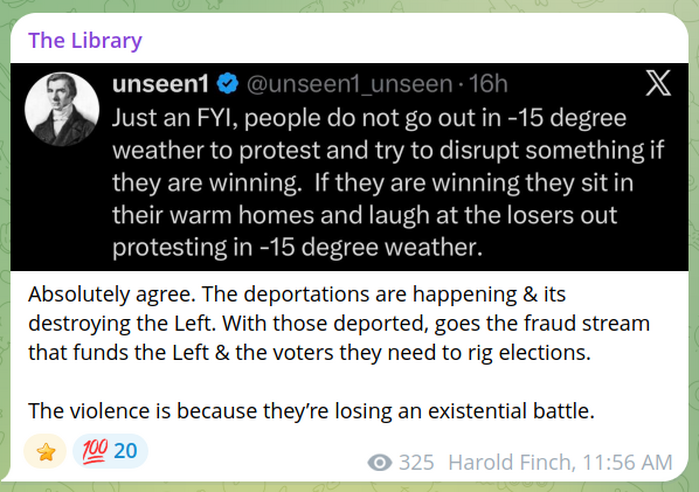Open the embedded tweet screenshot
699x492 pixels.
(349, 166)
